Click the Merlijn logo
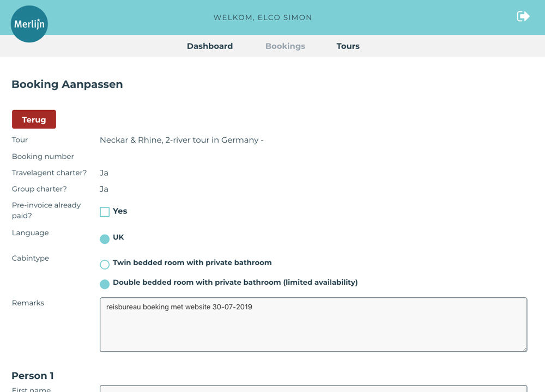The height and width of the screenshot is (392, 545). pos(29,24)
